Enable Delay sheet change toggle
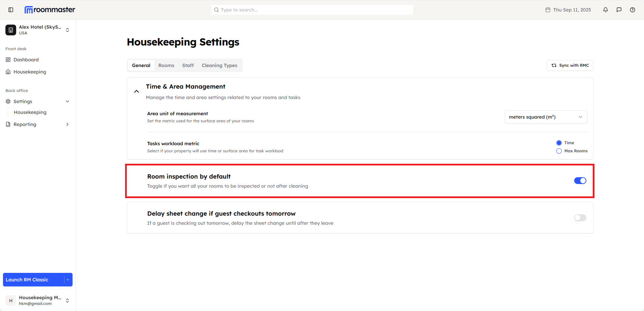The width and height of the screenshot is (644, 311). click(x=580, y=218)
